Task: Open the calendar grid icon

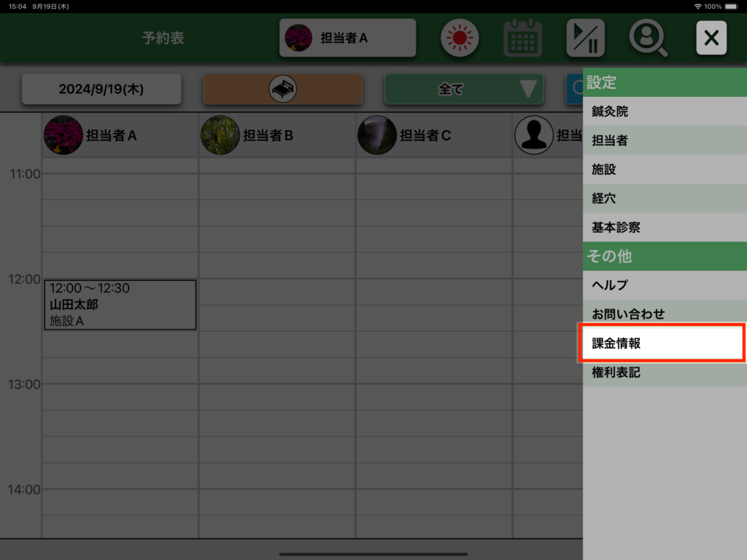Action: click(x=522, y=38)
